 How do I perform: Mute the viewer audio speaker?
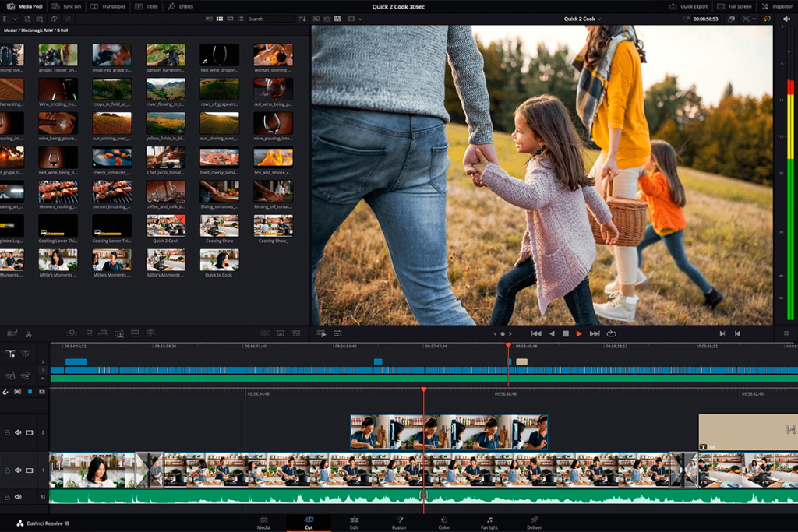tap(786, 19)
